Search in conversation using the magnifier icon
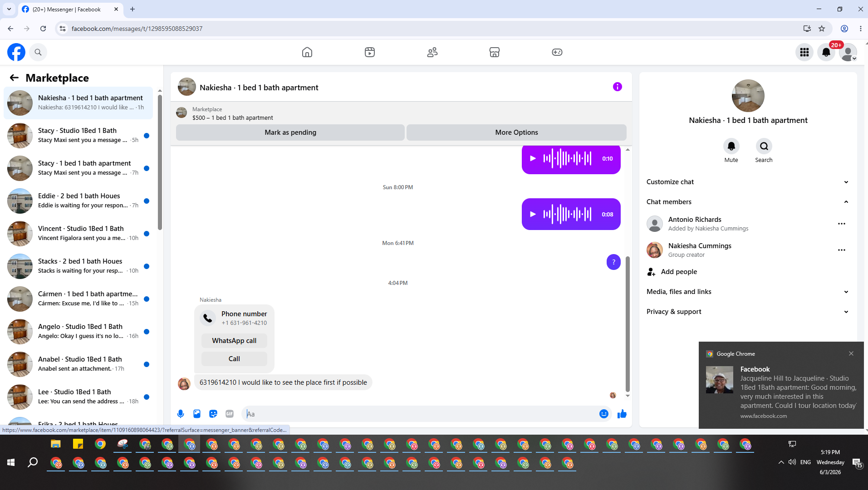Image resolution: width=868 pixels, height=490 pixels. (764, 146)
